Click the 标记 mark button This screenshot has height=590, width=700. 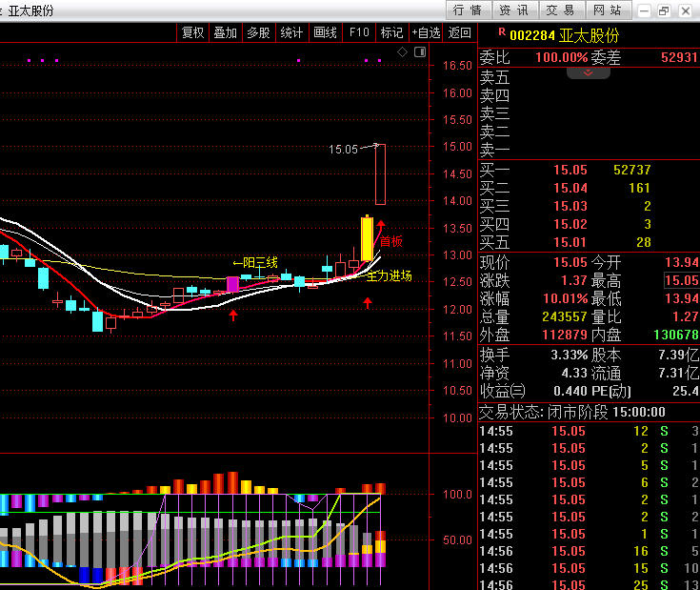coord(391,32)
